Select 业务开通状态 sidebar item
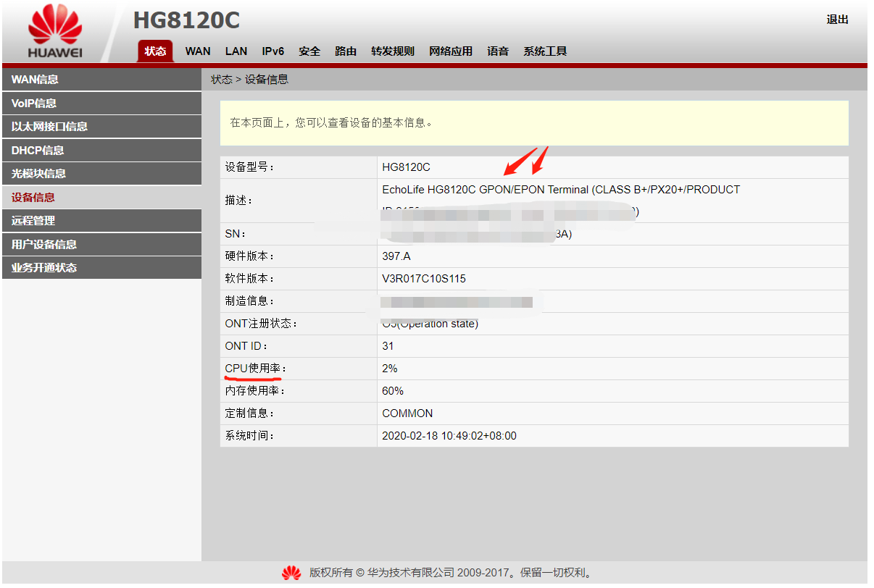 coord(101,268)
